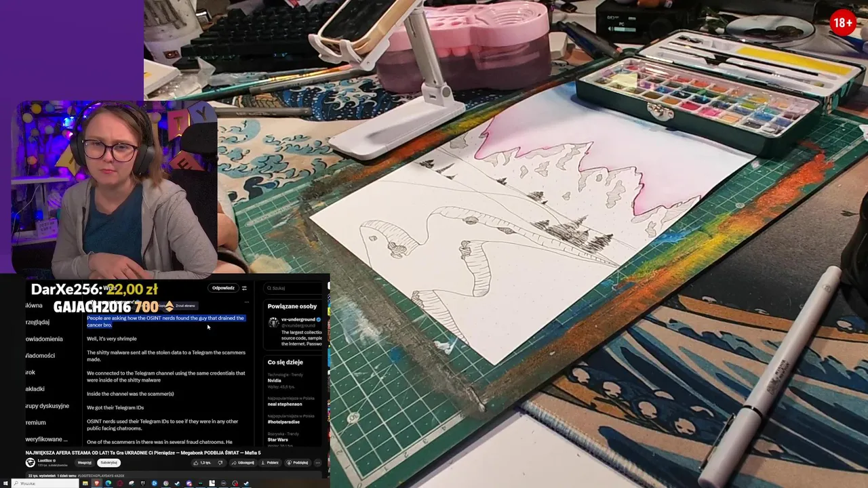Click the LootBox channel avatar
The image size is (868, 488).
tap(30, 462)
